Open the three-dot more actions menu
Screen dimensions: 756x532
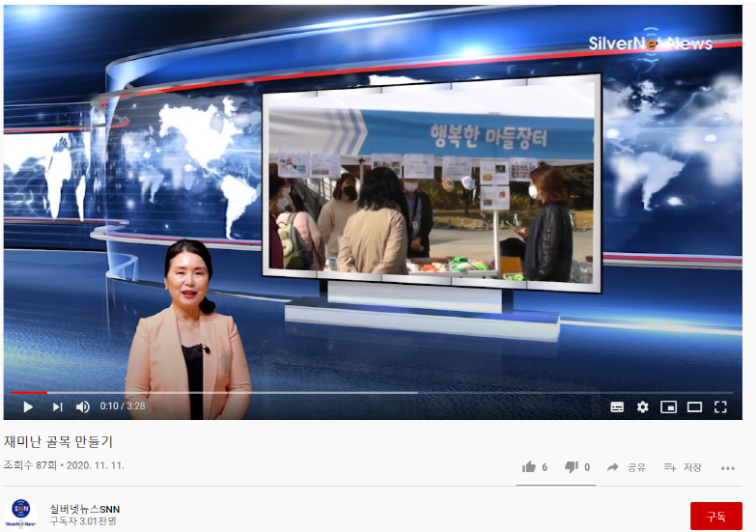point(728,467)
